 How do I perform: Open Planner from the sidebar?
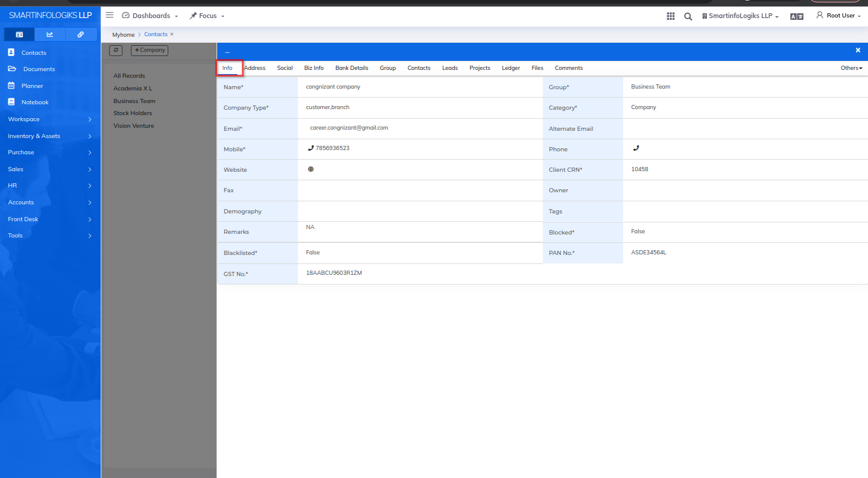33,86
